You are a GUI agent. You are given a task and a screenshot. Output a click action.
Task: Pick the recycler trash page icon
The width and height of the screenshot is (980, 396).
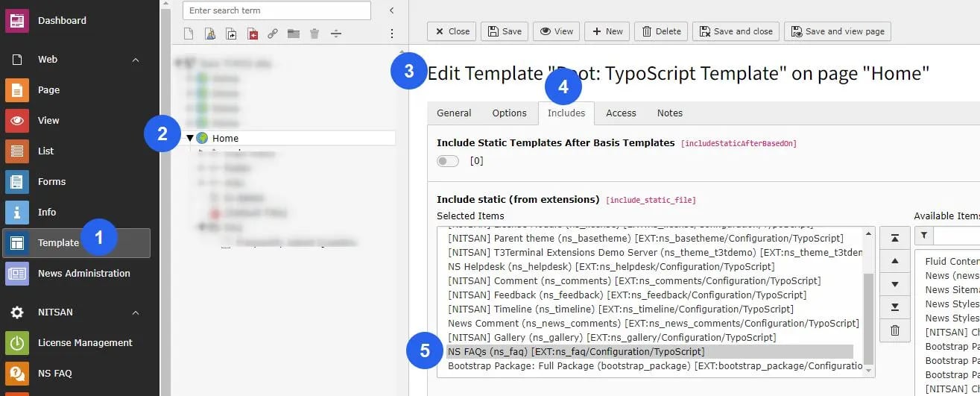coord(314,34)
